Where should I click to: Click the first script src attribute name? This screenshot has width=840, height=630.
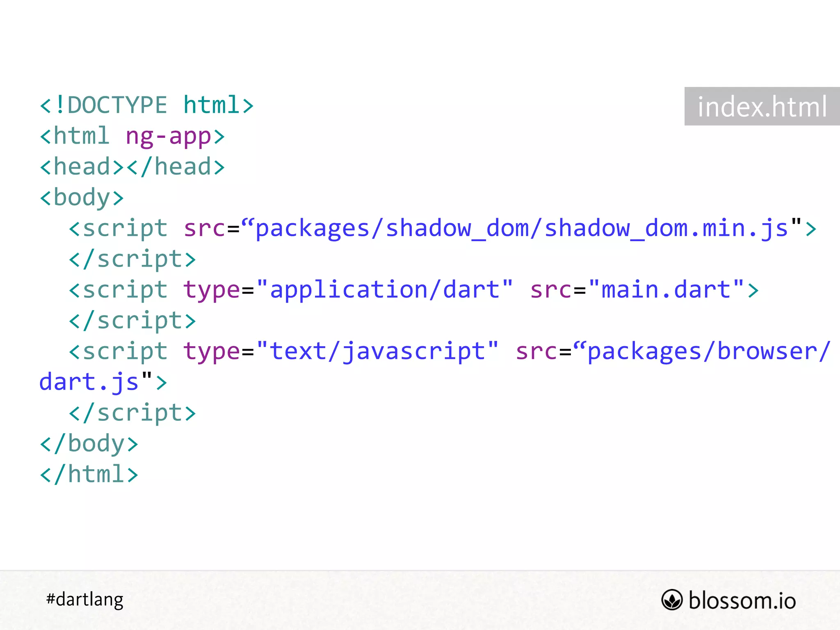[x=204, y=228]
